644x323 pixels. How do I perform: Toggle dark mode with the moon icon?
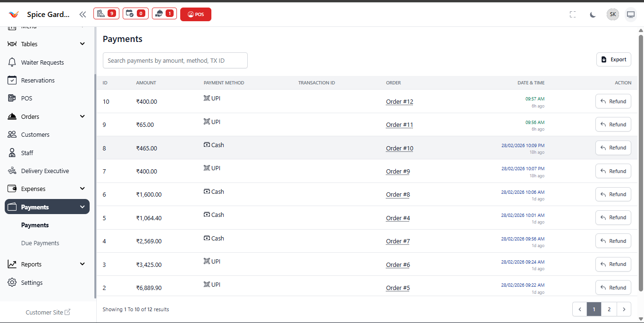[593, 15]
